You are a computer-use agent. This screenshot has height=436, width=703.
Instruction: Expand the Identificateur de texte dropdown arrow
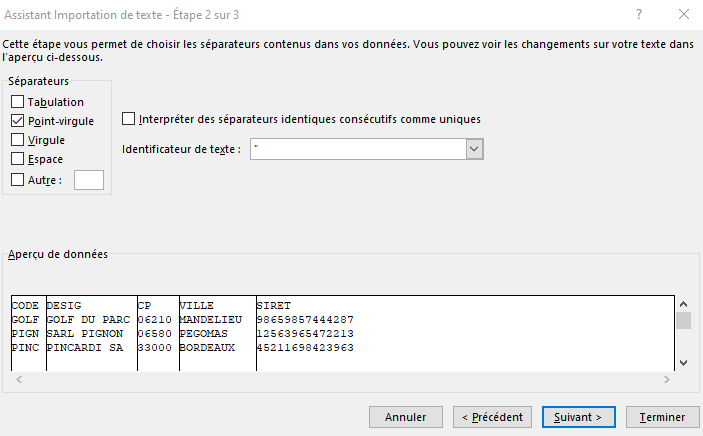[474, 149]
